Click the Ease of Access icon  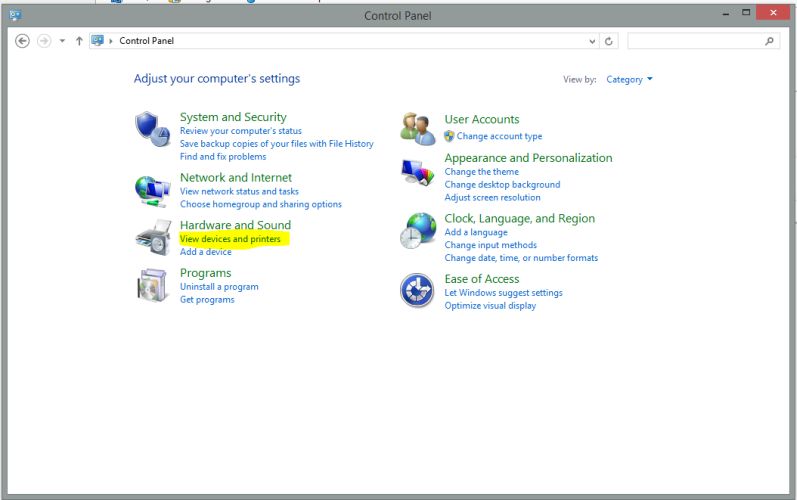417,291
